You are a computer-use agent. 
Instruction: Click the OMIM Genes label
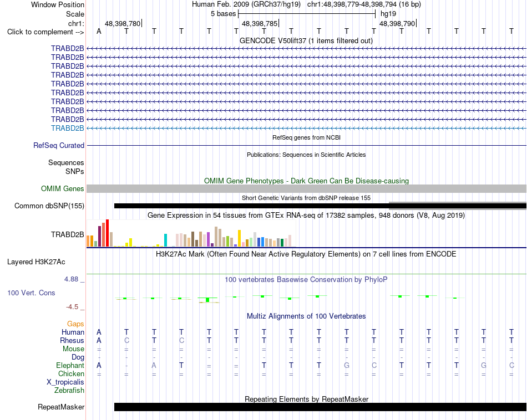pyautogui.click(x=63, y=189)
